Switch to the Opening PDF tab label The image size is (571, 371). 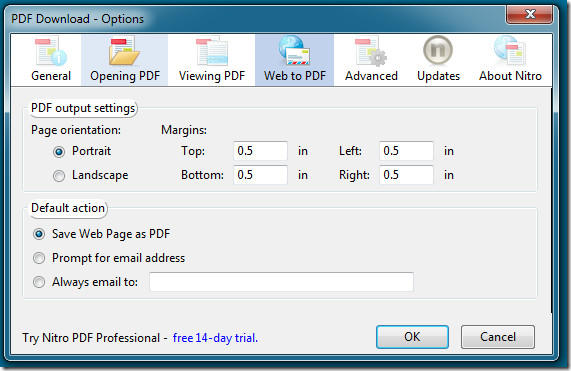click(x=125, y=76)
